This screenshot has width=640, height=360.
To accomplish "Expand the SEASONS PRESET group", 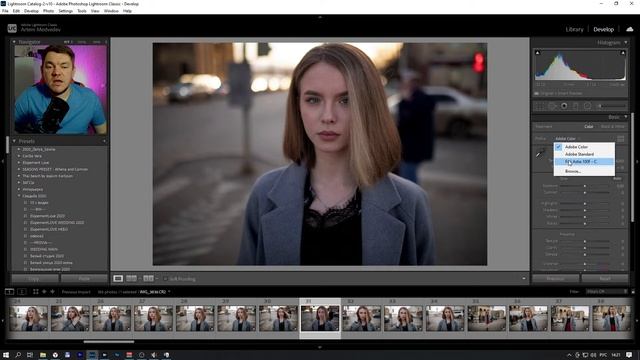I will tap(19, 169).
